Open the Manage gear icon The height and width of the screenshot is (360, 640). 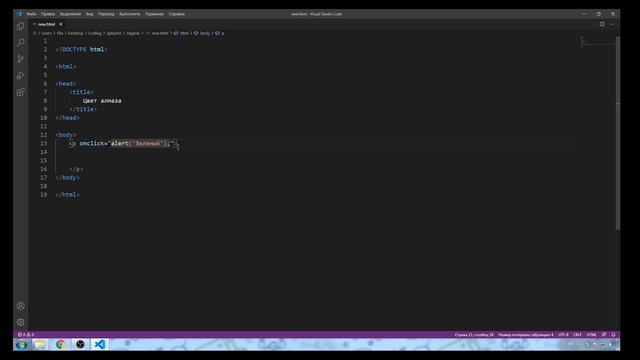coord(20,322)
